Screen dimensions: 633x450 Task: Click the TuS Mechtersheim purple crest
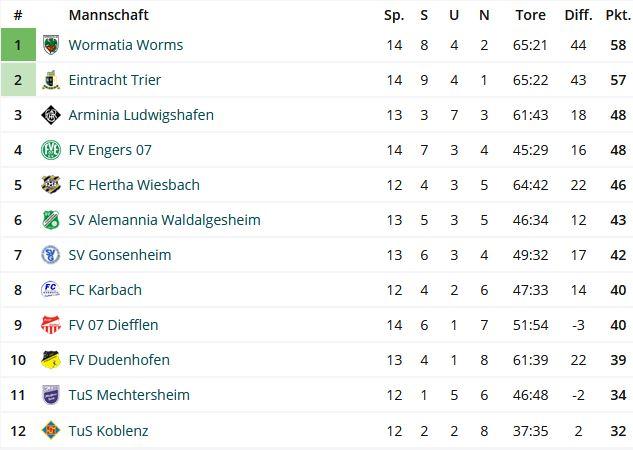(51, 395)
